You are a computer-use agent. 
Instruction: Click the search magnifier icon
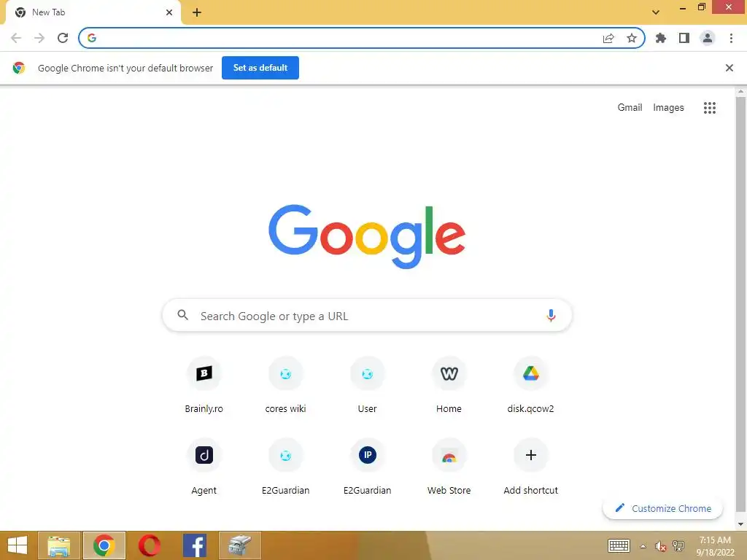tap(182, 315)
